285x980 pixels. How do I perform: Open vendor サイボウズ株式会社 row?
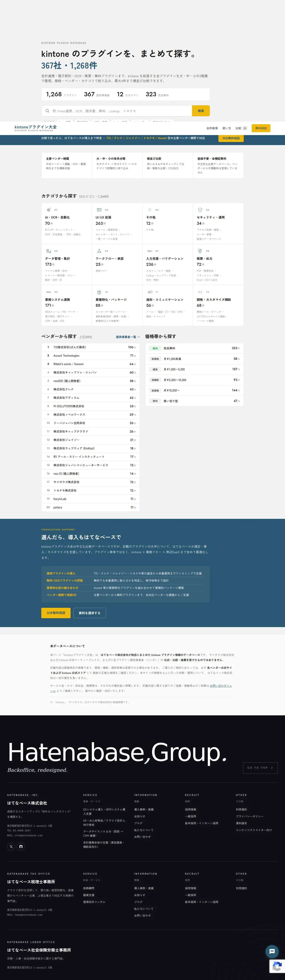[x=91, y=482]
